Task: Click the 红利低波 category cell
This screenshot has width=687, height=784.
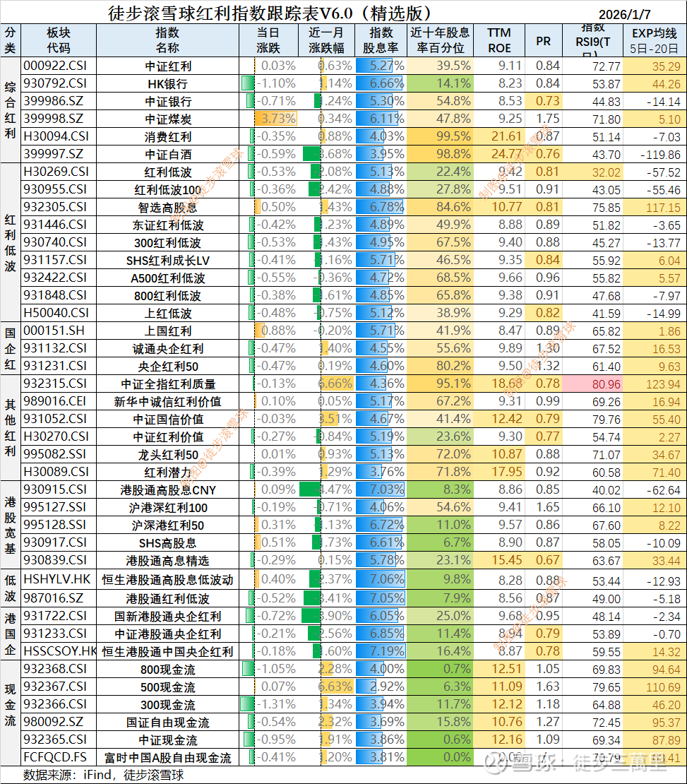Action: 11,242
